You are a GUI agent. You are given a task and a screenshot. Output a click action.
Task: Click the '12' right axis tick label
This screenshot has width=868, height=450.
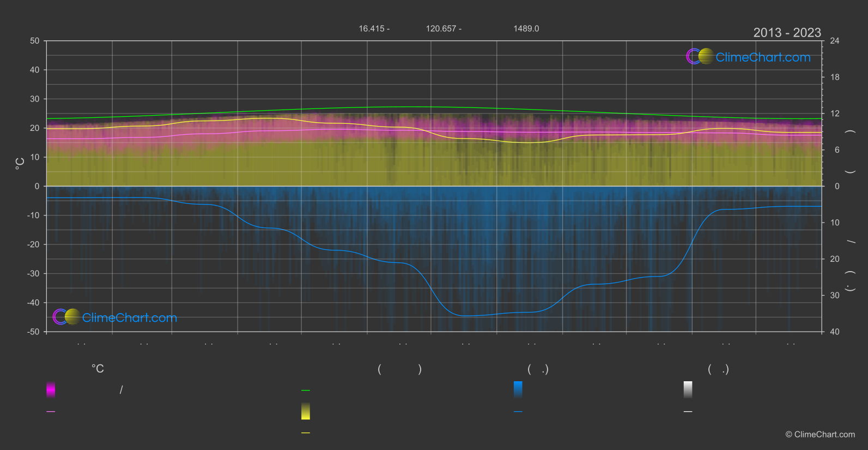click(835, 113)
